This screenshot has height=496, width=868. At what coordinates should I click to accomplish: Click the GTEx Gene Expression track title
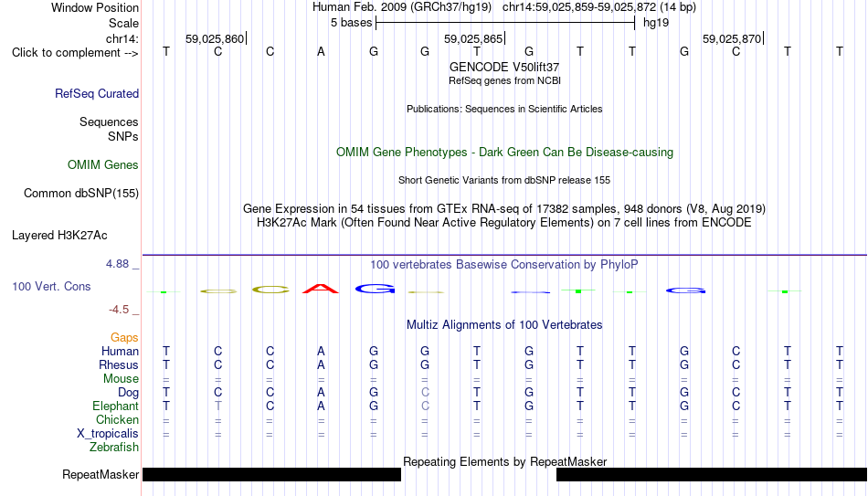coord(504,208)
